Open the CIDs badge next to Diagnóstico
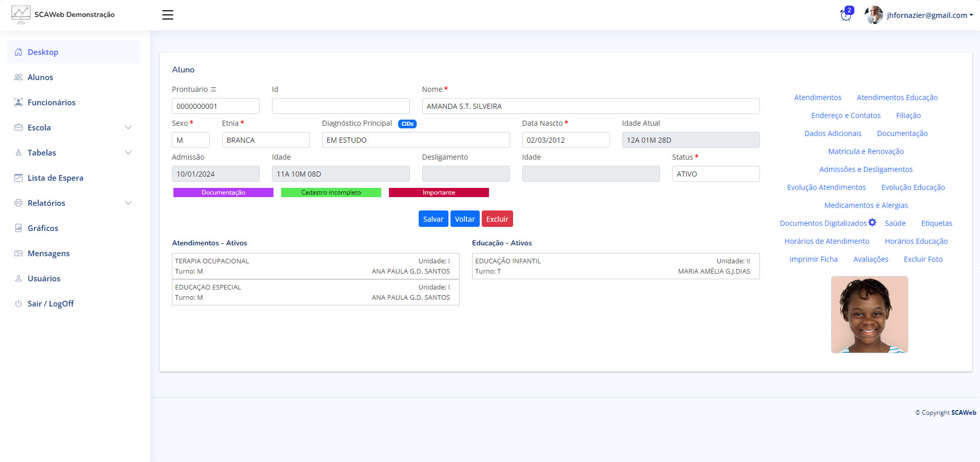Image resolution: width=980 pixels, height=462 pixels. 407,124
